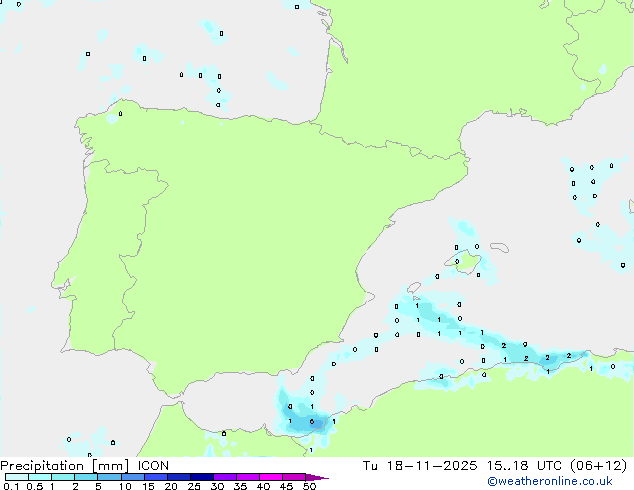634x490 pixels.
Task: Click the legend scale label '0.5'
Action: 35,486
